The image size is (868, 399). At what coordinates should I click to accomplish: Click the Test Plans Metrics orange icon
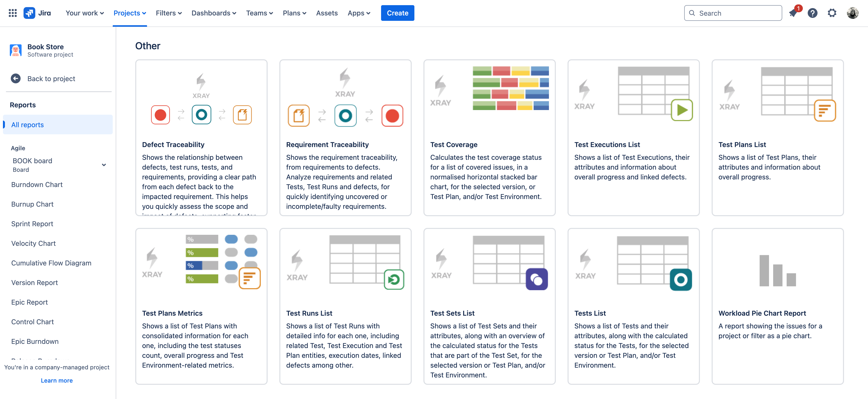[x=250, y=278]
